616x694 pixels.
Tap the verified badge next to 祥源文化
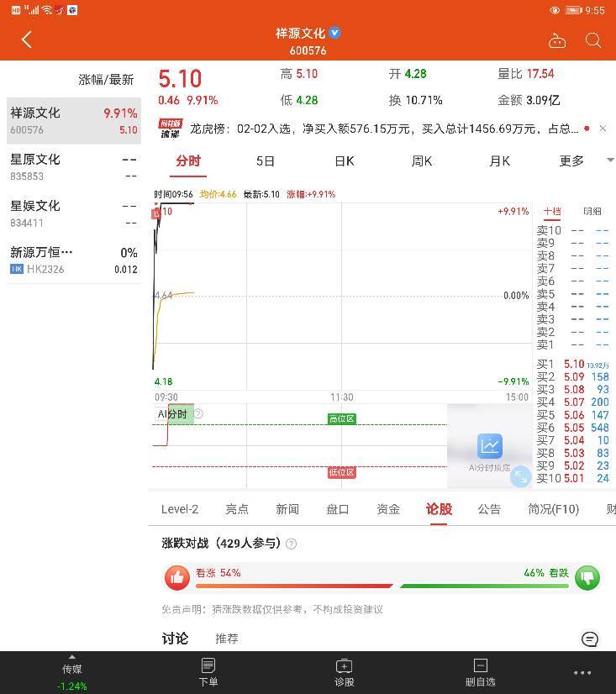click(x=335, y=33)
